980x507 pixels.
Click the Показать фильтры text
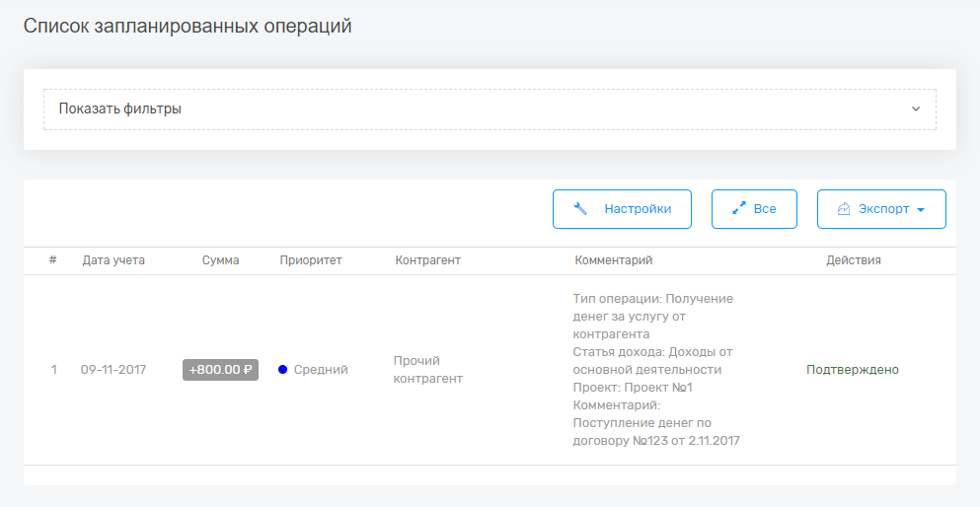tap(120, 109)
